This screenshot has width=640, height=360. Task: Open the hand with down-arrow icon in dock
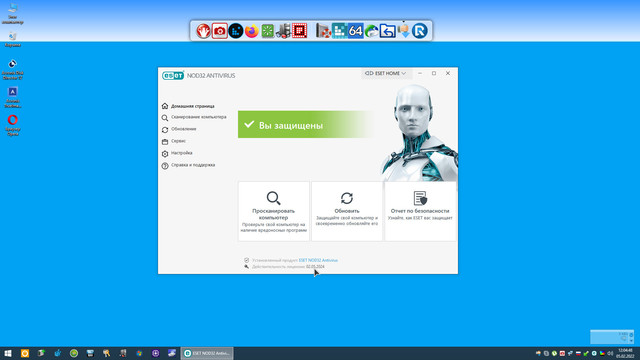pyautogui.click(x=404, y=31)
